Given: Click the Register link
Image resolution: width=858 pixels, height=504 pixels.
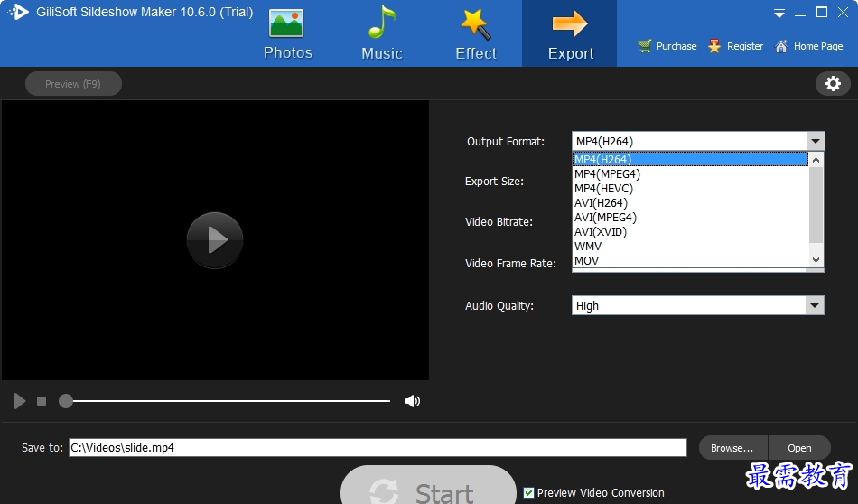Looking at the screenshot, I should (x=735, y=46).
